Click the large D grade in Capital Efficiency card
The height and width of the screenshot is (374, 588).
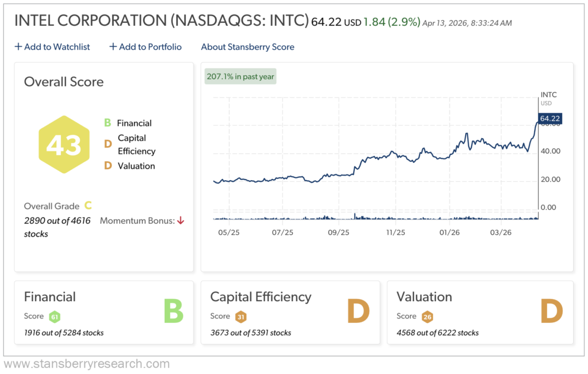[358, 311]
